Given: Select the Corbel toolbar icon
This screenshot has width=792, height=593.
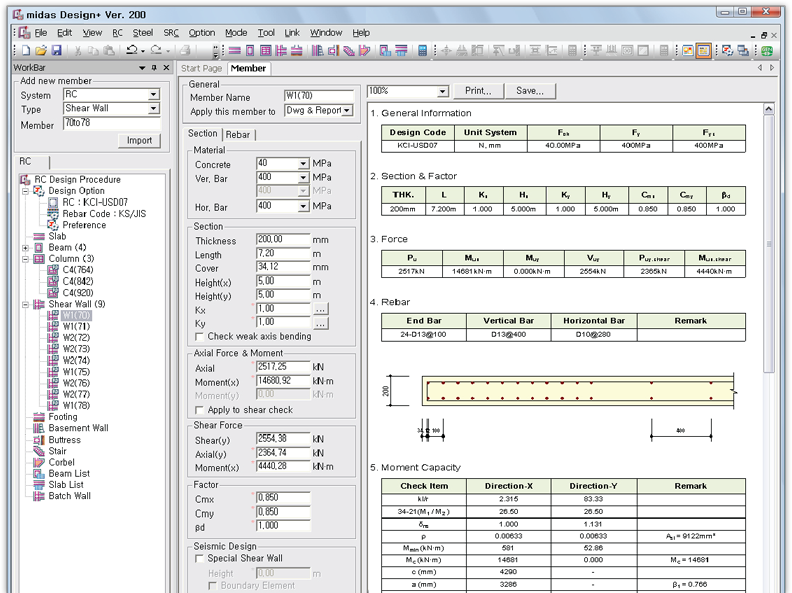Looking at the screenshot, I should (364, 51).
